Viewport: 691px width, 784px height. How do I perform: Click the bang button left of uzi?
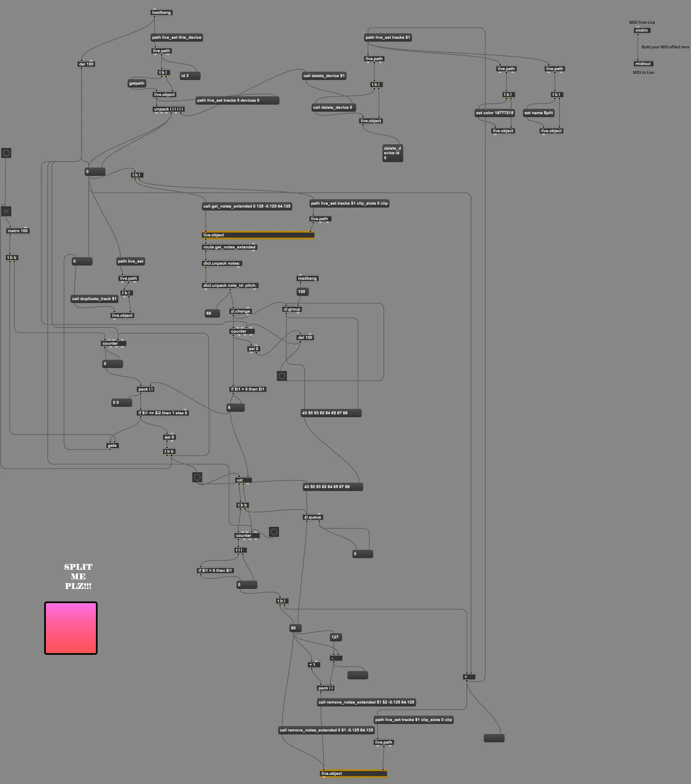197,477
